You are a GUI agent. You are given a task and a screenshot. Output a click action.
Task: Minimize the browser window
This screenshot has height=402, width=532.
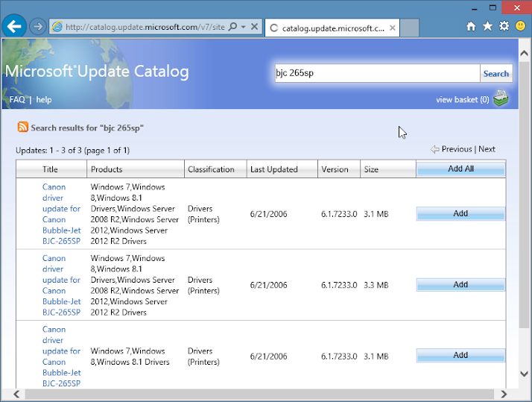475,8
